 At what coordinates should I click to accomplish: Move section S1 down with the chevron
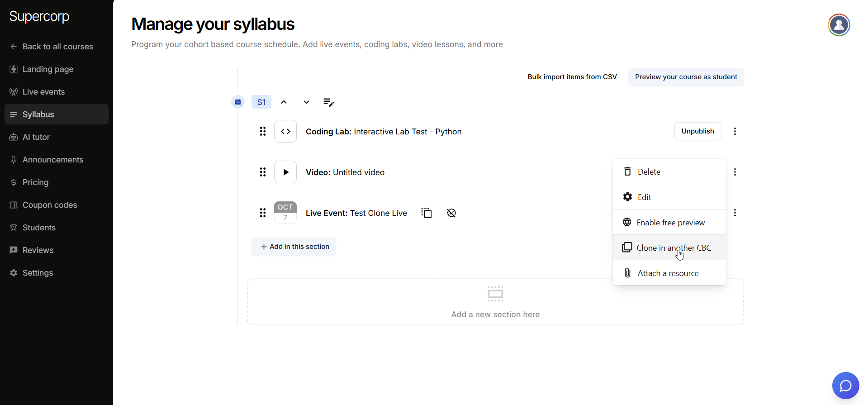[x=306, y=102]
